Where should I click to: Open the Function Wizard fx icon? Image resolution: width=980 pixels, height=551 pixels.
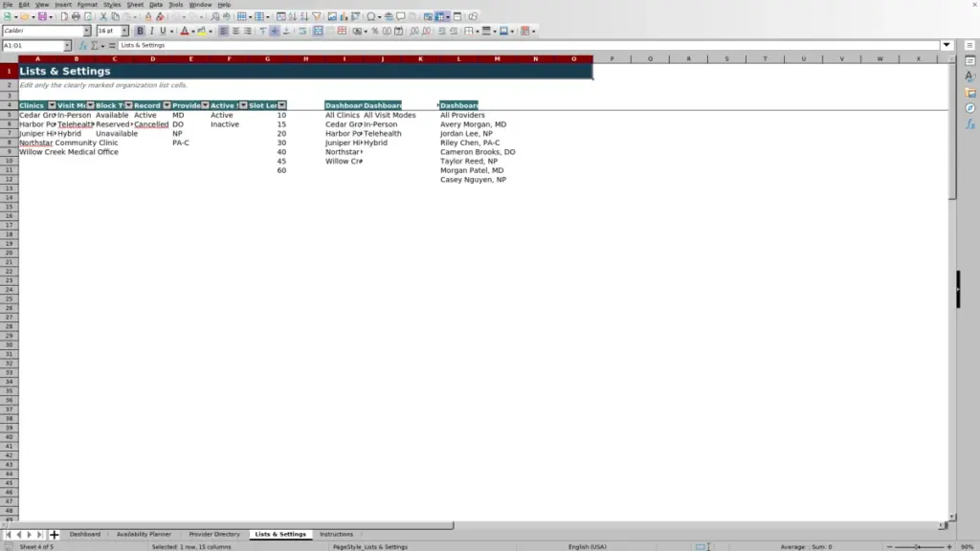[x=82, y=46]
